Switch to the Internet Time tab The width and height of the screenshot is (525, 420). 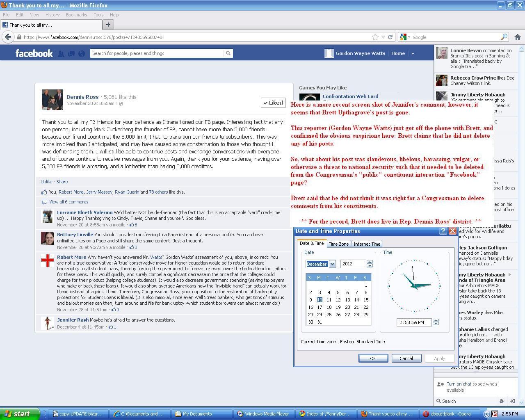click(x=367, y=244)
